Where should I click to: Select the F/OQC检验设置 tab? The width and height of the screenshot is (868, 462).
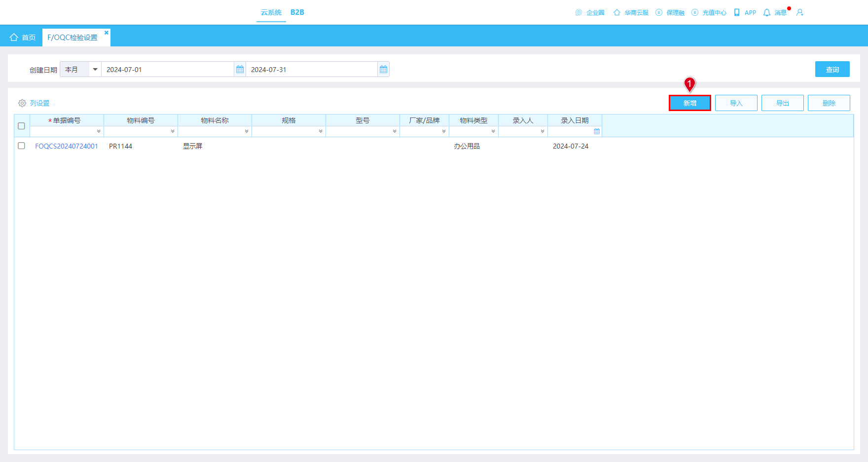coord(72,38)
